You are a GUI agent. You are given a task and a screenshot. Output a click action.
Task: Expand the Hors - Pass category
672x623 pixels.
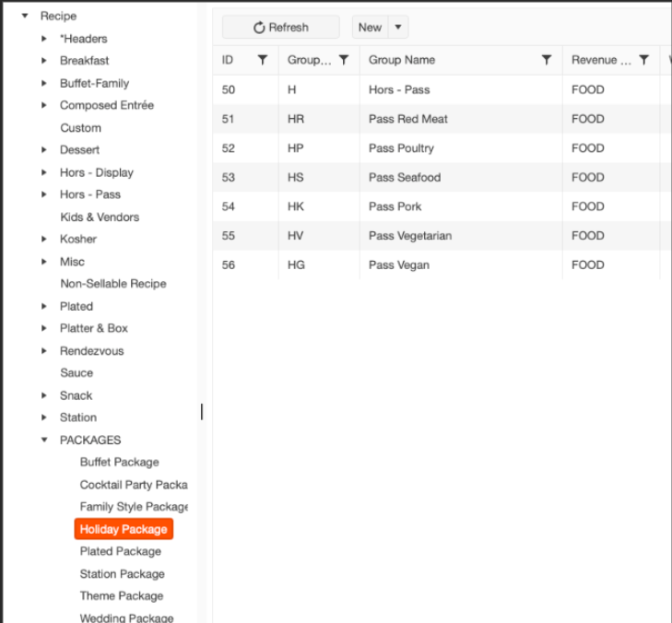pyautogui.click(x=44, y=194)
